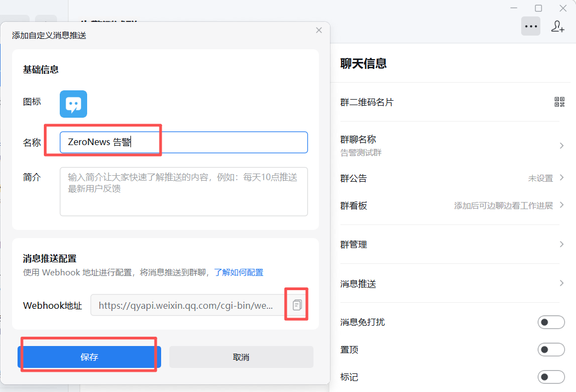Minimize the application window

click(514, 8)
